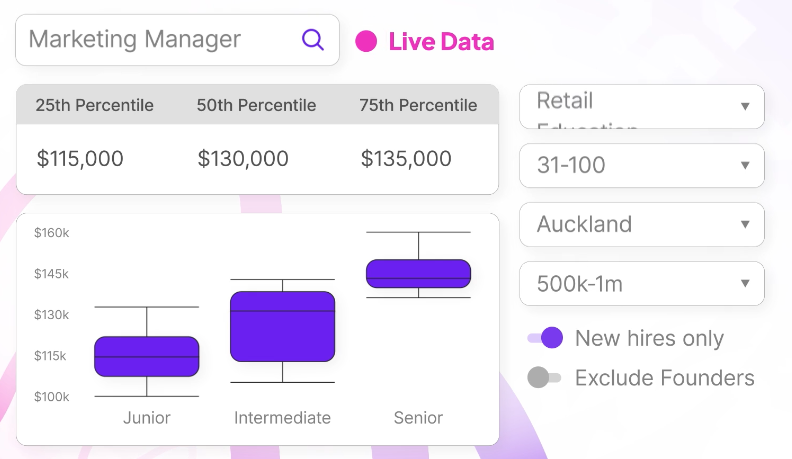Screen dimensions: 792x459
Task: Toggle the New hires only switch
Action: point(545,338)
